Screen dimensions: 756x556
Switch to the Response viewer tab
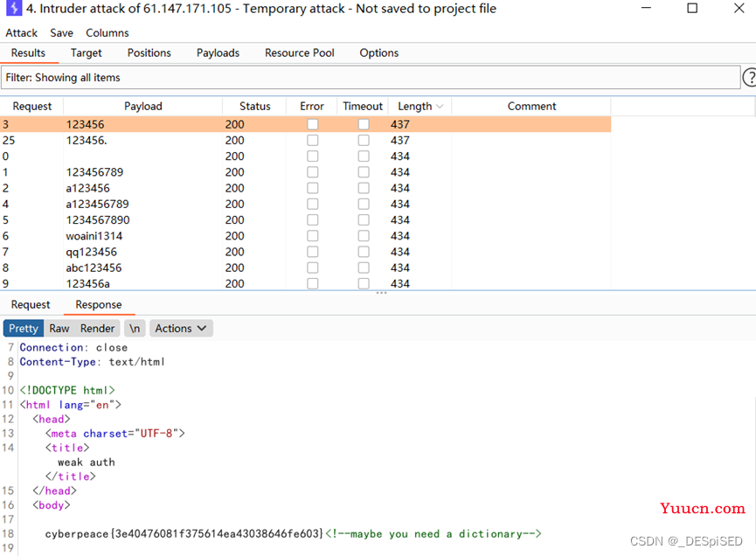coord(99,305)
